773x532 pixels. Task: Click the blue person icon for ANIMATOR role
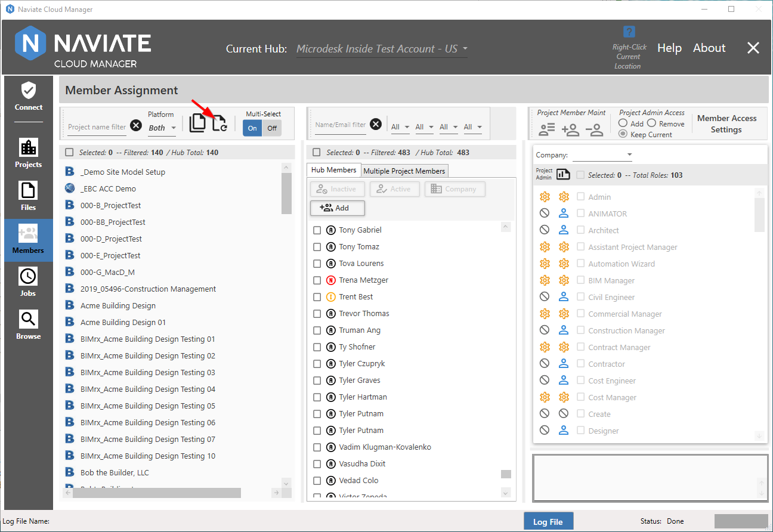[564, 214]
